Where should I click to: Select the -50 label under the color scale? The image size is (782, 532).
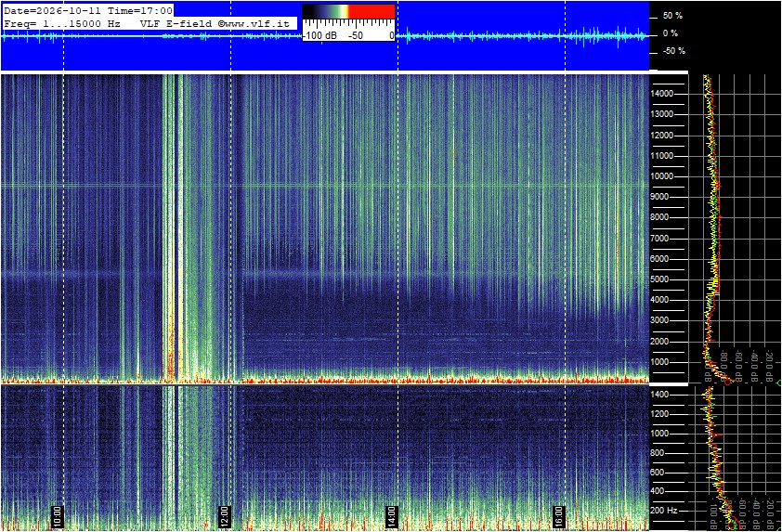(355, 35)
